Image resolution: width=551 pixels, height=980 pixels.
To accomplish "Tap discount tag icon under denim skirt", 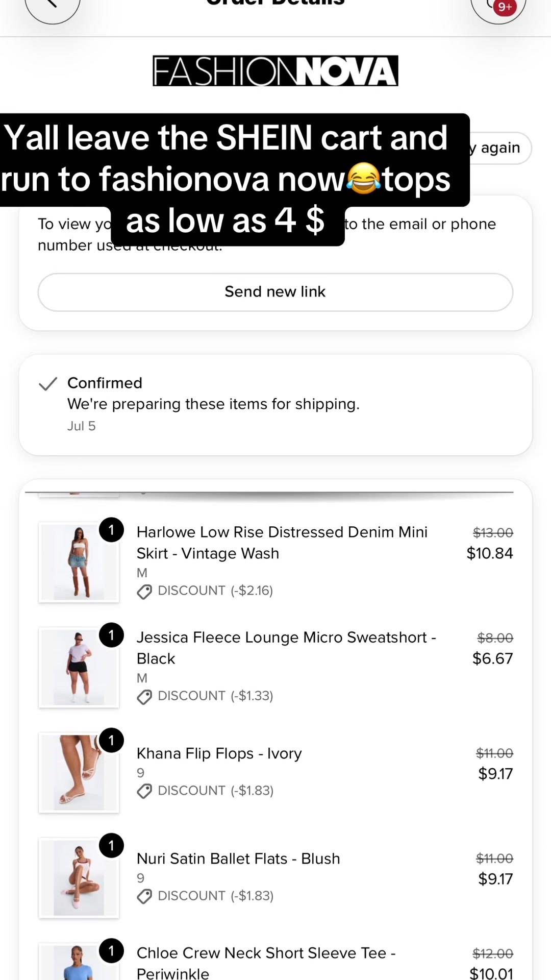I will (144, 592).
